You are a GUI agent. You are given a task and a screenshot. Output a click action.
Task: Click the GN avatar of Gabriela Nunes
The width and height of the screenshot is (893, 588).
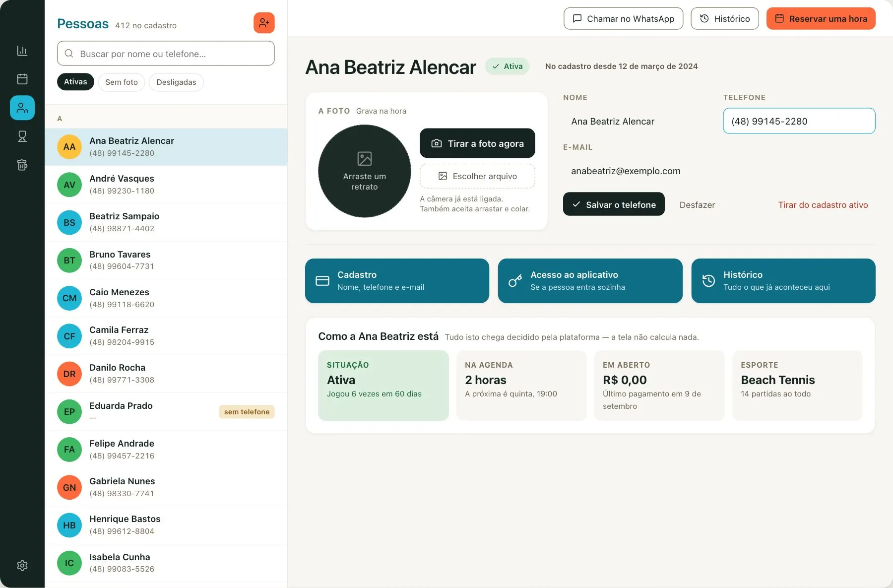coord(69,487)
